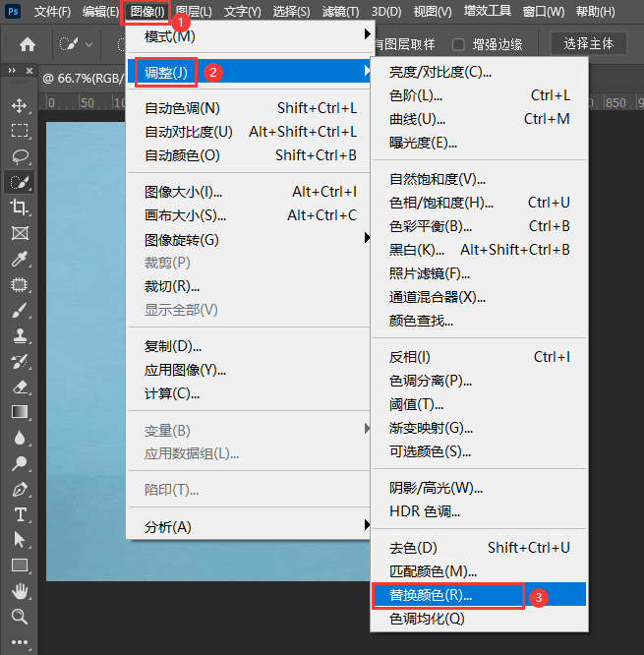This screenshot has width=644, height=655.
Task: Open Brightness/Contrast adjustment
Action: [480, 72]
